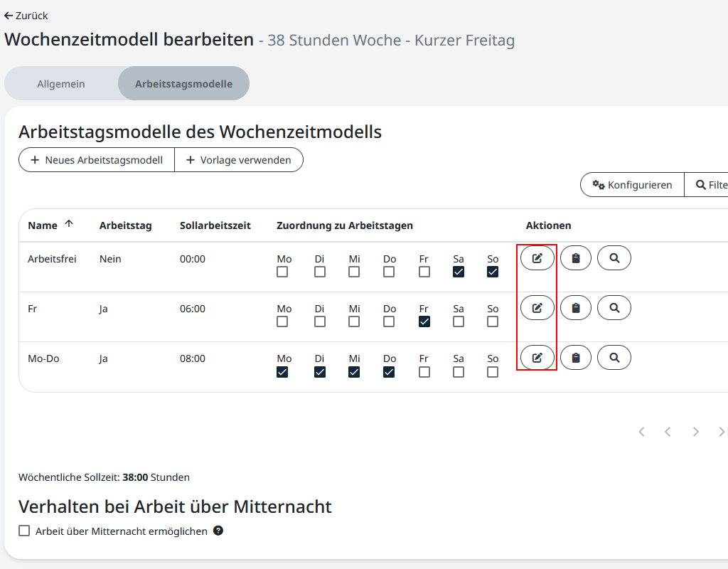The image size is (728, 569).
Task: Uncheck the Sa checkbox in the Arbeitsfrei row
Action: coord(459,272)
